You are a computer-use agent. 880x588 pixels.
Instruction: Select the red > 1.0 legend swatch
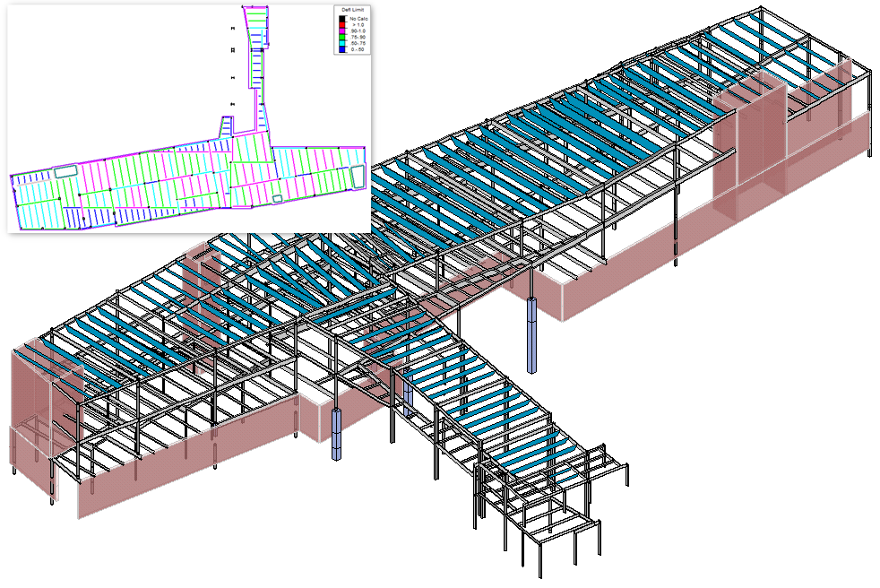[x=342, y=25]
